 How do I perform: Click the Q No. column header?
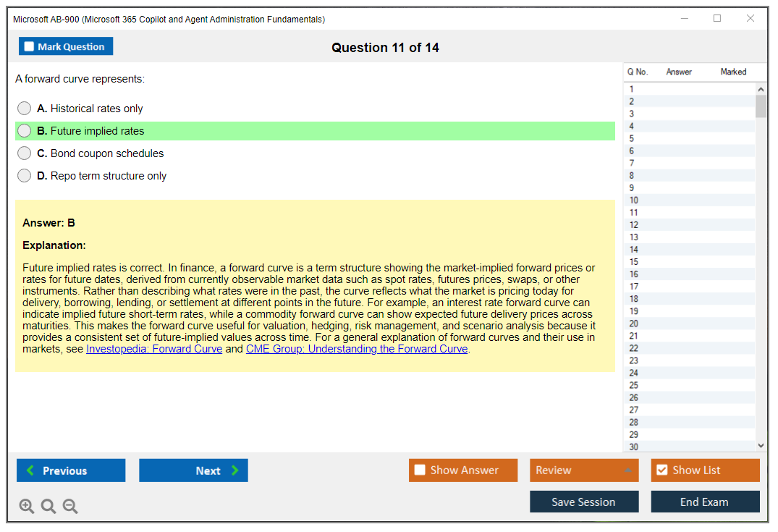638,72
